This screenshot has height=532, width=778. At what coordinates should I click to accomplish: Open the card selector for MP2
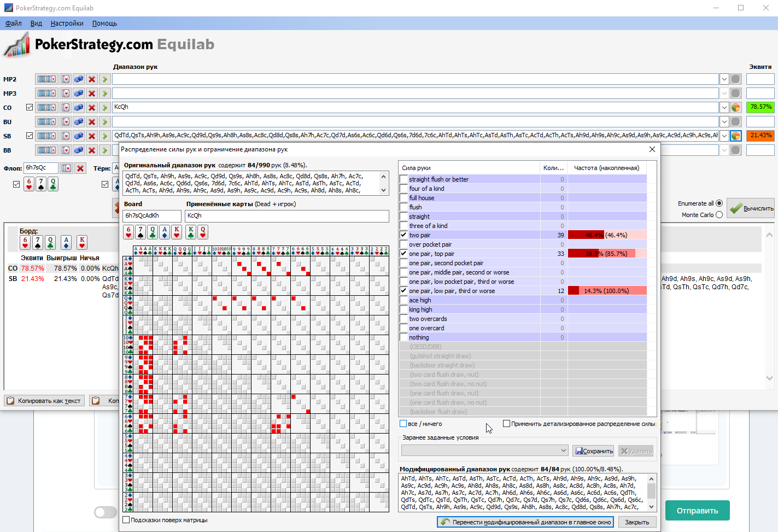click(x=66, y=79)
